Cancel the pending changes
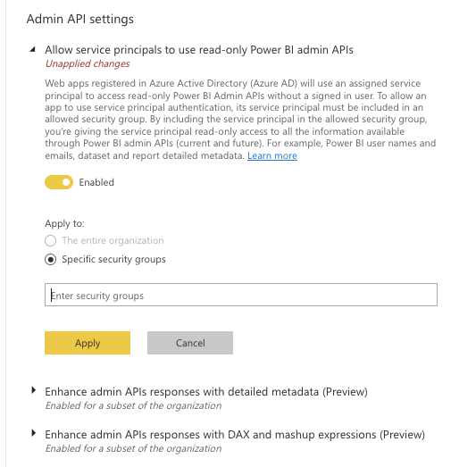The image size is (476, 467). [190, 343]
